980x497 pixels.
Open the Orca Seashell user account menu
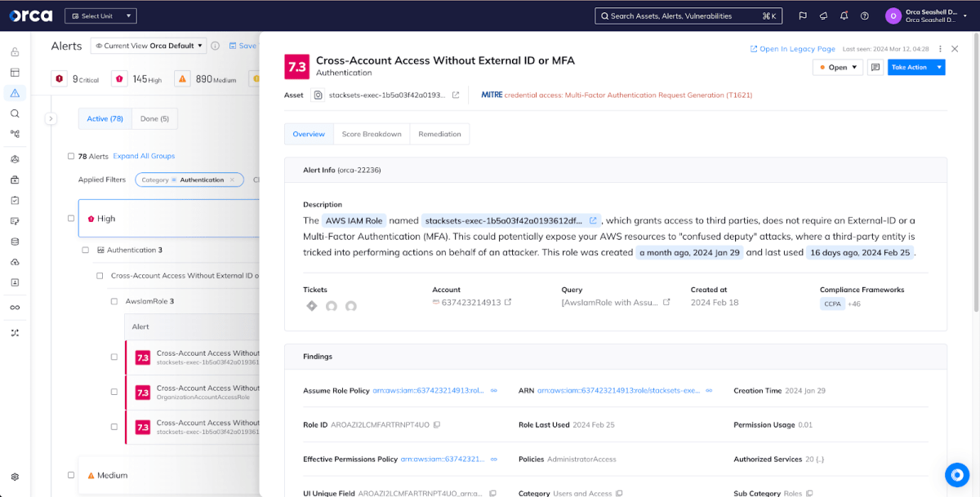(927, 16)
